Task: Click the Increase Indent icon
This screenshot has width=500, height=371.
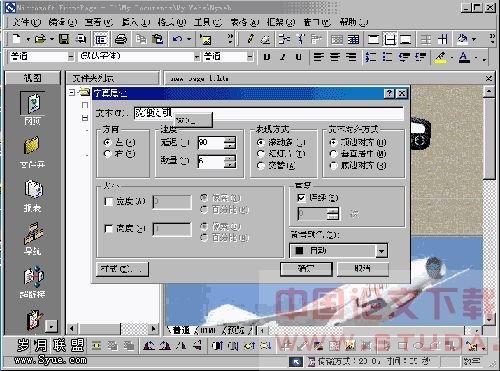Action: (421, 57)
